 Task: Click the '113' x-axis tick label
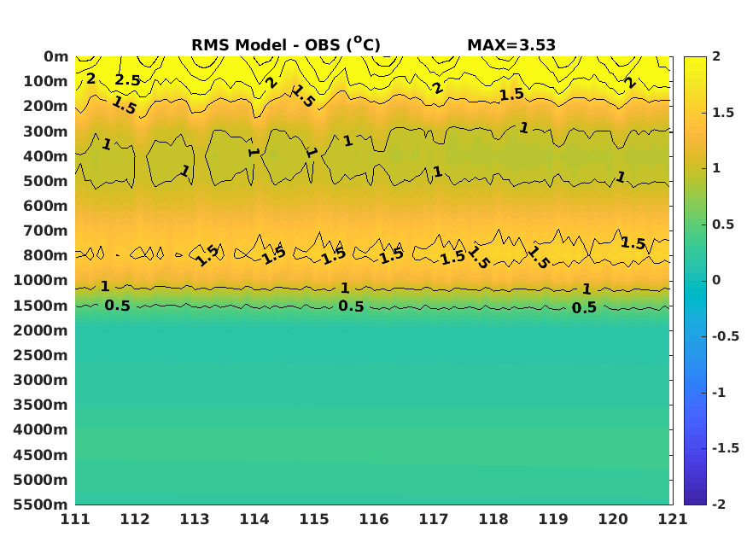(195, 519)
